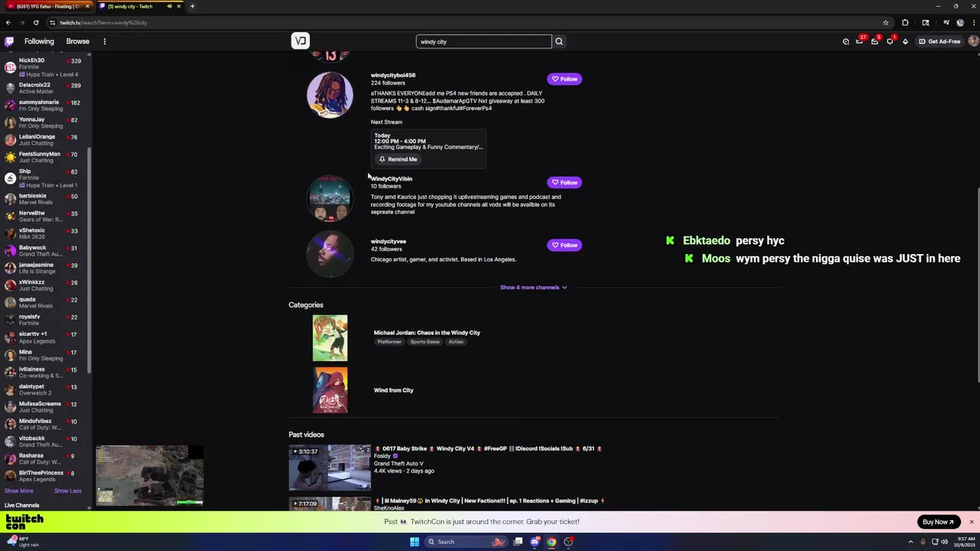Open WindyCityVibin profile picture
The height and width of the screenshot is (551, 980).
(x=330, y=198)
